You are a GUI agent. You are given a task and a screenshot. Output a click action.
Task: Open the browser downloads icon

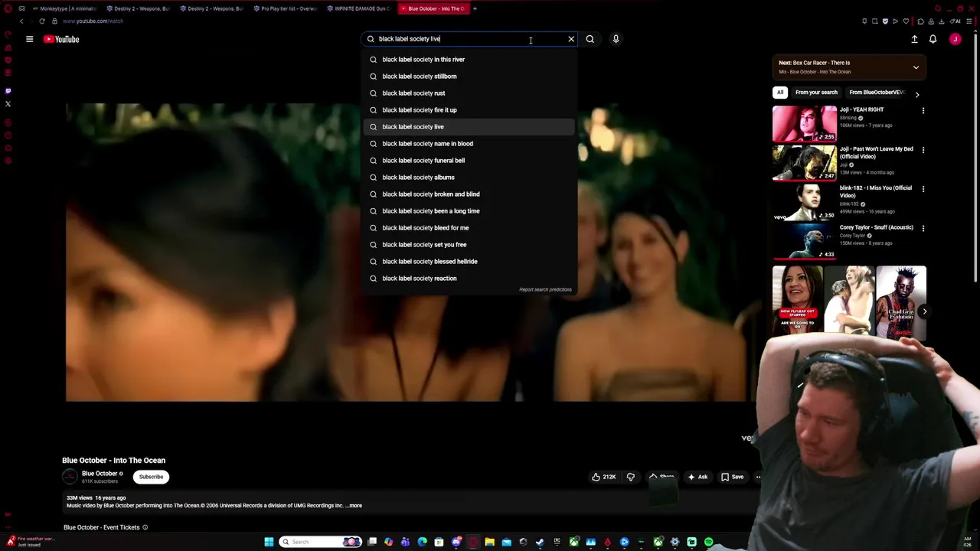pyautogui.click(x=942, y=21)
